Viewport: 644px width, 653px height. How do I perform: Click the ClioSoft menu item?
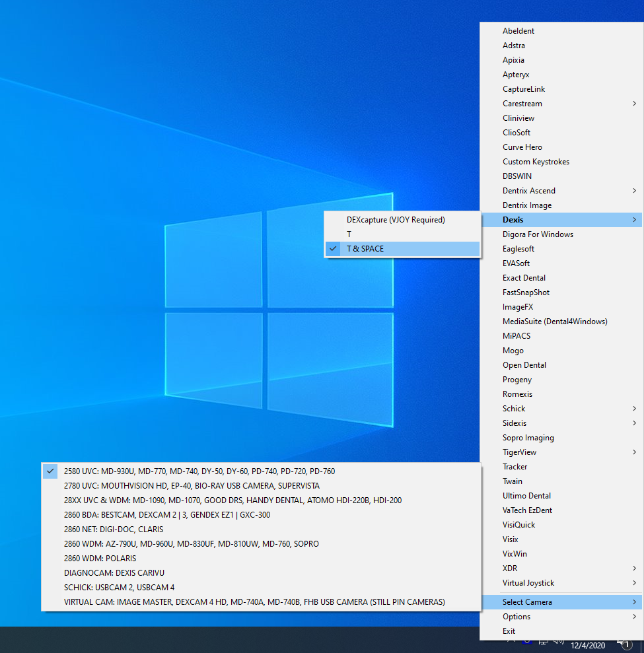coord(561,133)
